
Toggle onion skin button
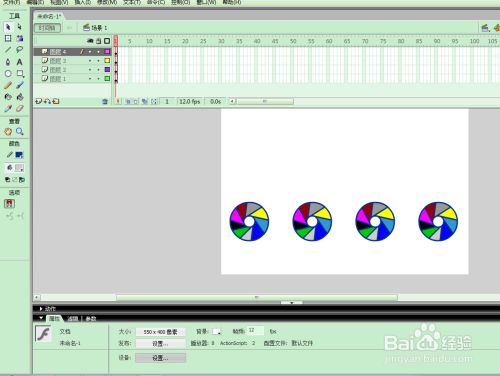(x=128, y=101)
